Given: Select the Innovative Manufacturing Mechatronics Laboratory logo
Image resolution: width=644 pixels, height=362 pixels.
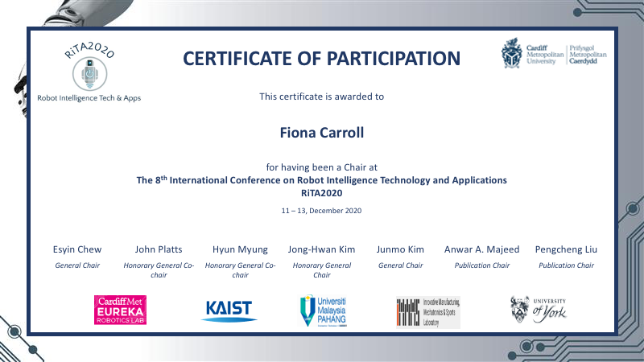Looking at the screenshot, I should tap(427, 311).
